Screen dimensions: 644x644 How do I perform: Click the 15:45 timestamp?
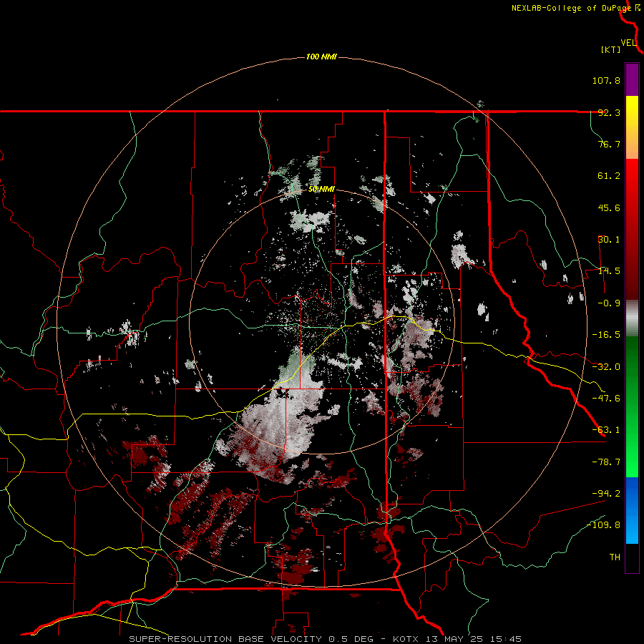point(506,639)
